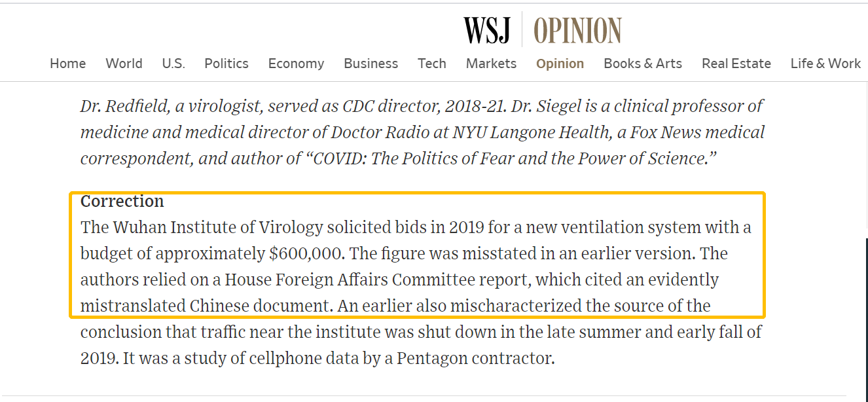The image size is (868, 402).
Task: Click Business in the navigation bar
Action: coord(371,64)
